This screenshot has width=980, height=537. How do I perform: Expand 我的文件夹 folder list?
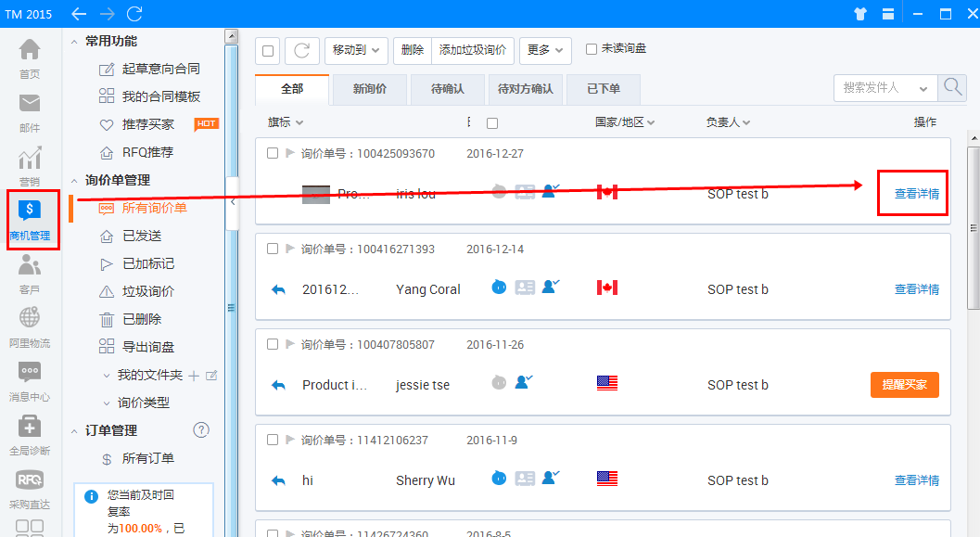tap(107, 376)
